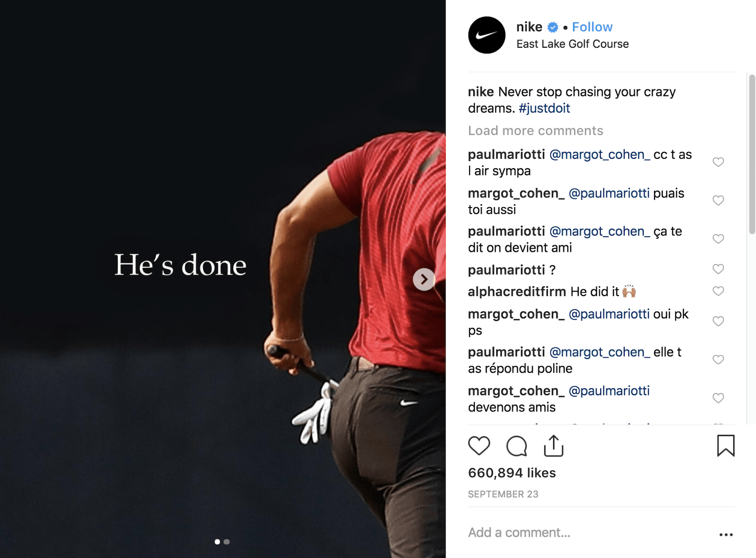Select the second carousel dot indicator

click(x=227, y=542)
